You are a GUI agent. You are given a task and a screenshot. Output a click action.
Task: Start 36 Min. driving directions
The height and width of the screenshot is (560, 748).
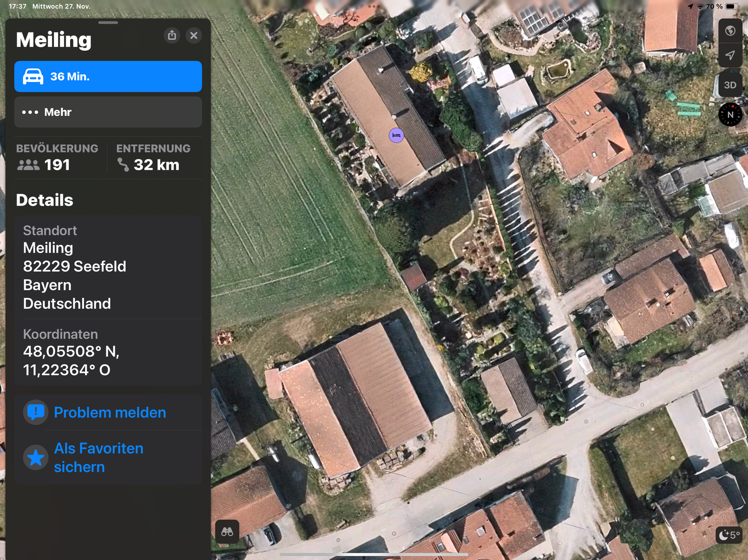108,77
